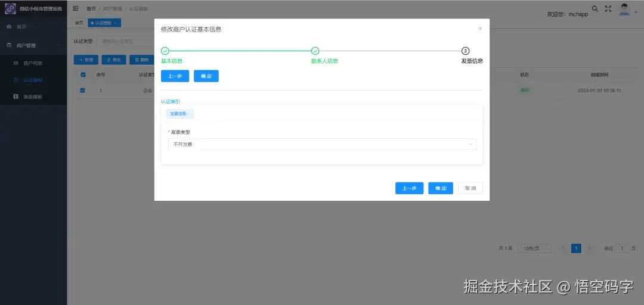Click the 上一步 button under the step bar
This screenshot has width=644, height=305.
[175, 76]
